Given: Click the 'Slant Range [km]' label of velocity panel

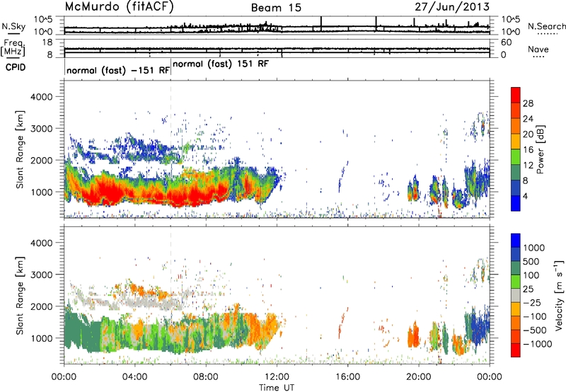Looking at the screenshot, I should pyautogui.click(x=20, y=296).
